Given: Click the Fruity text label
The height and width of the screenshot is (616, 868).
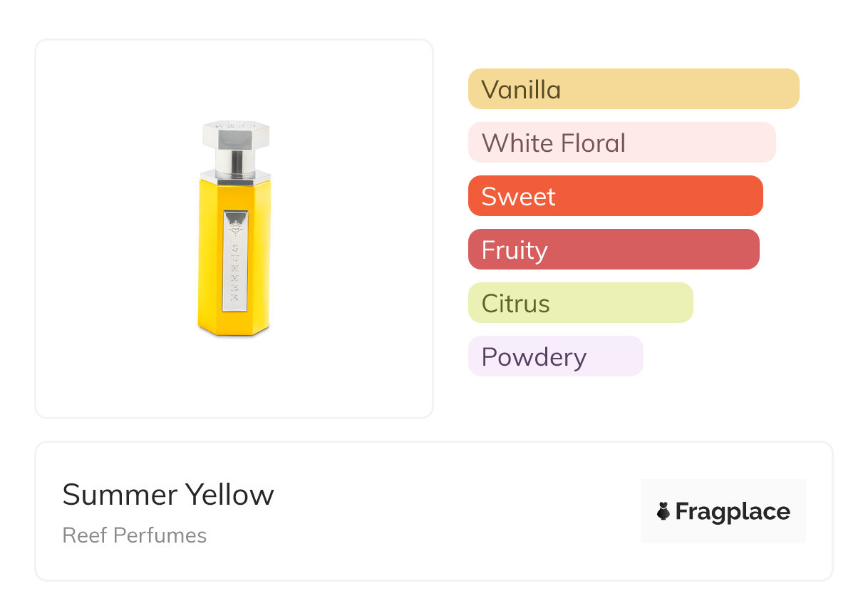Looking at the screenshot, I should 515,250.
